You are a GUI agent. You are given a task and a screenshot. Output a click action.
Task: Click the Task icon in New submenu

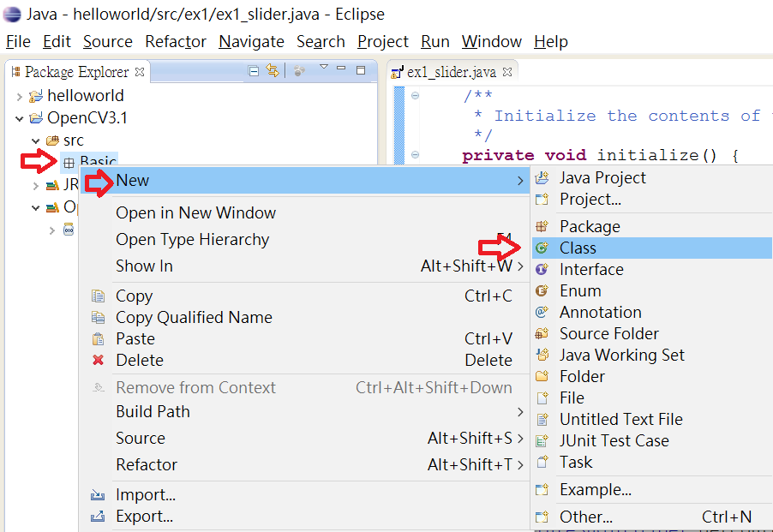tap(542, 462)
